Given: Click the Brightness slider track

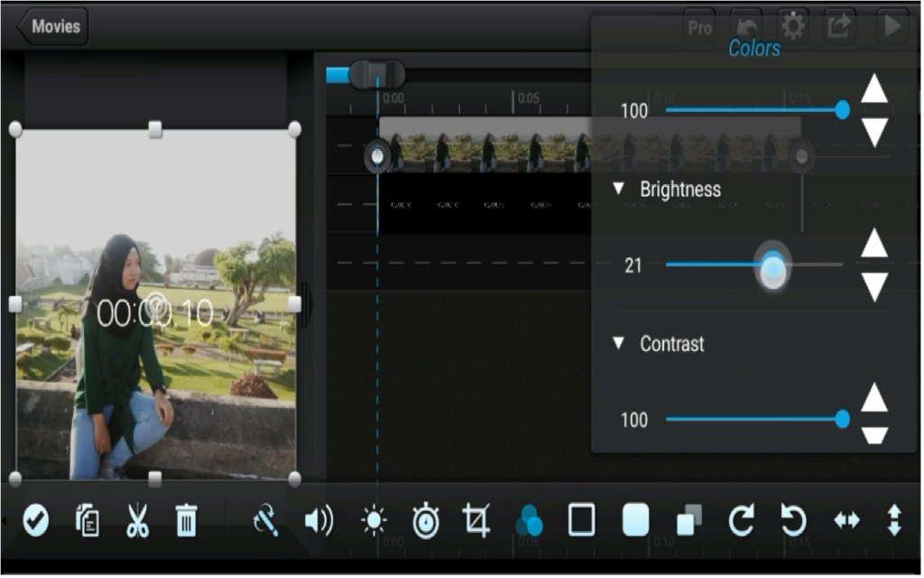Looking at the screenshot, I should click(x=754, y=265).
